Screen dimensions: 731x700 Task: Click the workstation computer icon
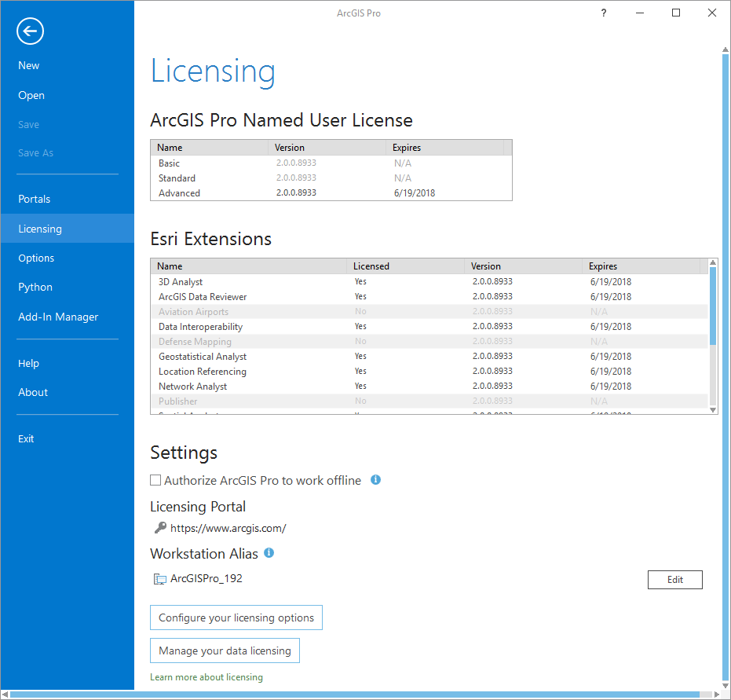pos(160,579)
